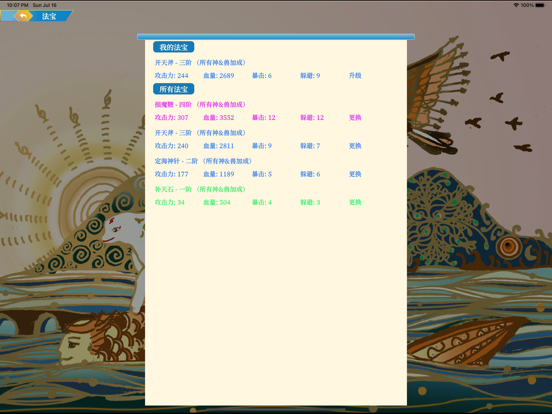Tap 更换 for the pink 四阶 treasure
The width and height of the screenshot is (552, 414).
point(355,118)
